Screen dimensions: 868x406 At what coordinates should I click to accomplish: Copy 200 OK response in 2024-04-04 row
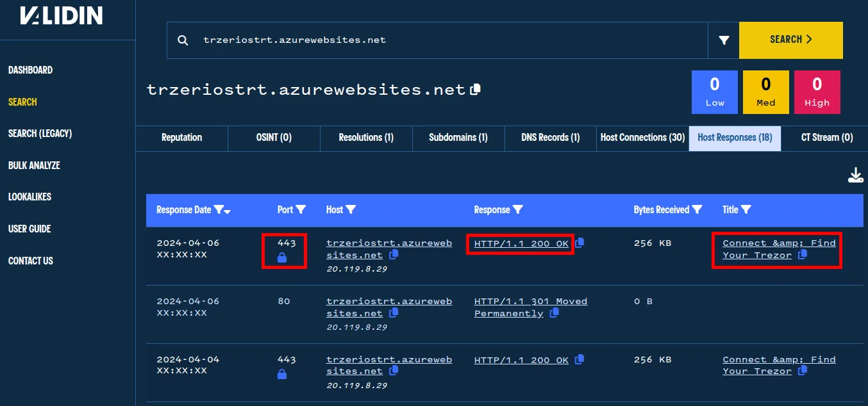(x=580, y=359)
